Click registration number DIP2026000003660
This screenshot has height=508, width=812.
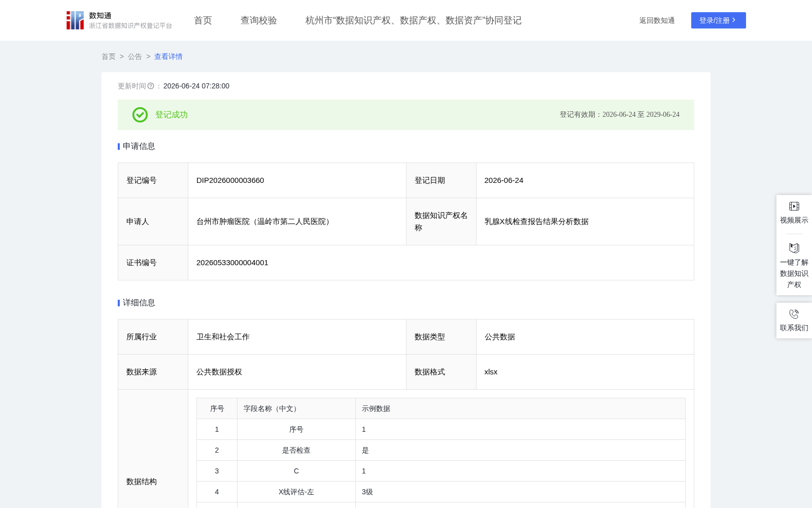tap(230, 180)
